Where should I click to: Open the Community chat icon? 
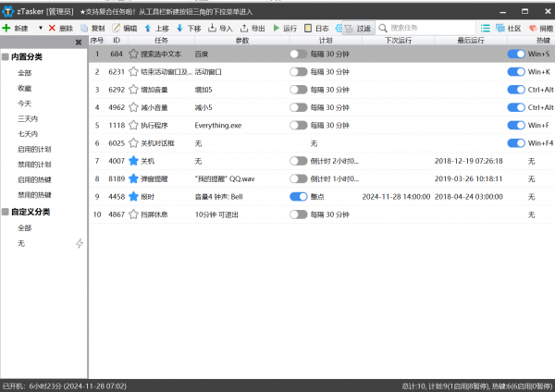click(x=500, y=28)
